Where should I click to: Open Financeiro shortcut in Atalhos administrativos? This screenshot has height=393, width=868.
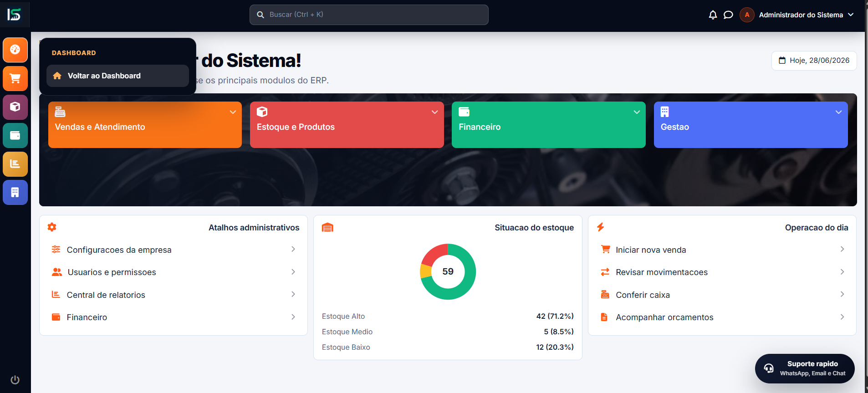pos(173,317)
